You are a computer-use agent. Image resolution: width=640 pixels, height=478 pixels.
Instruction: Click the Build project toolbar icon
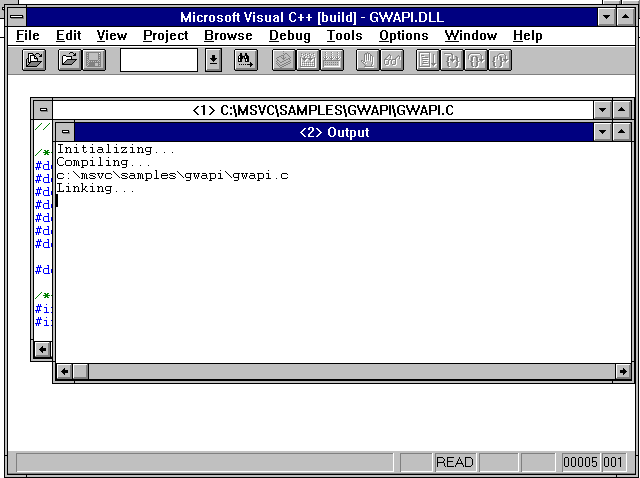pos(308,60)
